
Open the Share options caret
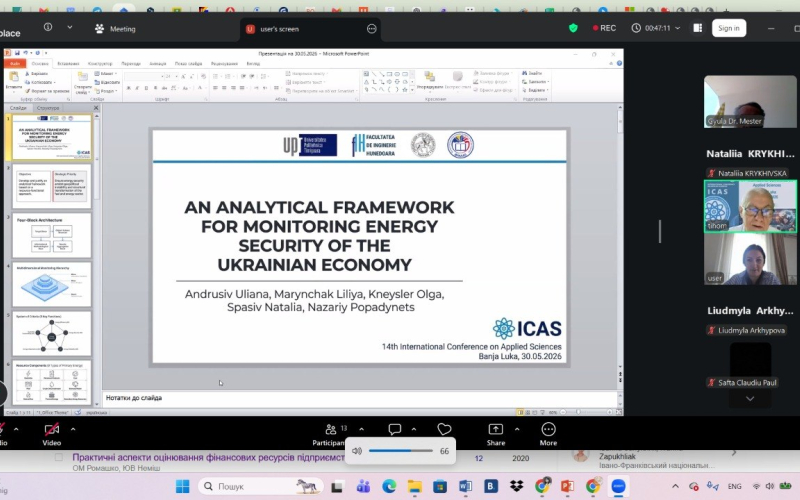(517, 429)
